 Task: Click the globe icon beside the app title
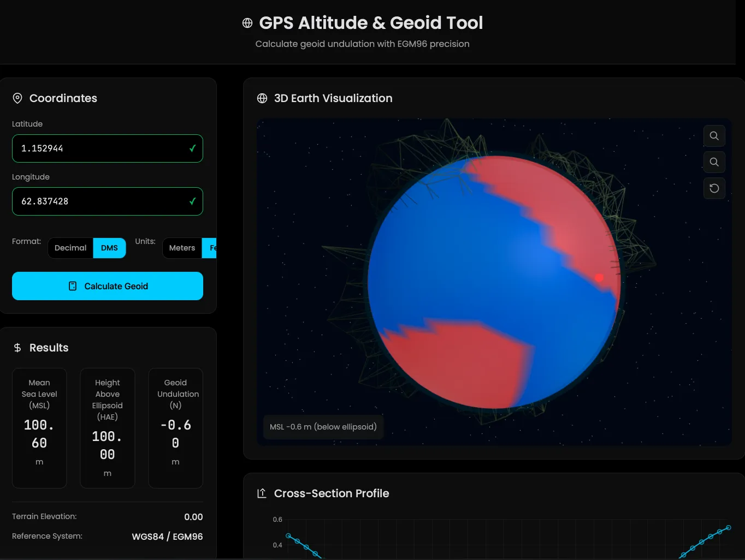247,23
